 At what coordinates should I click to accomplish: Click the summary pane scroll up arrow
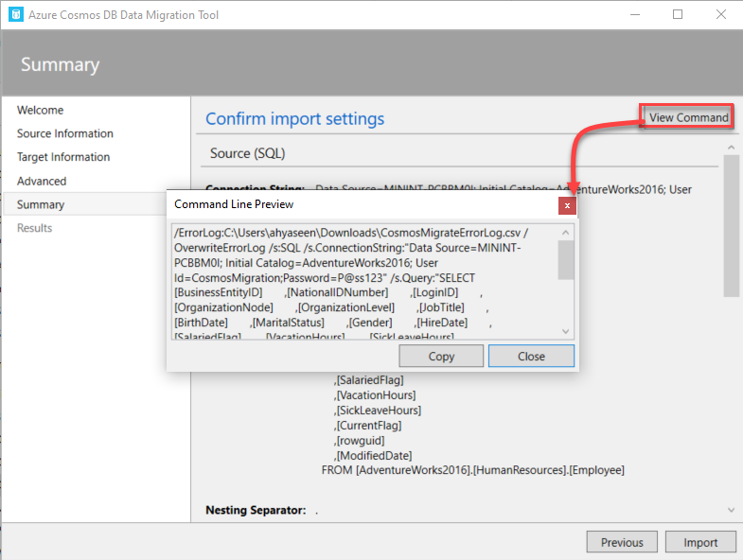click(x=731, y=148)
